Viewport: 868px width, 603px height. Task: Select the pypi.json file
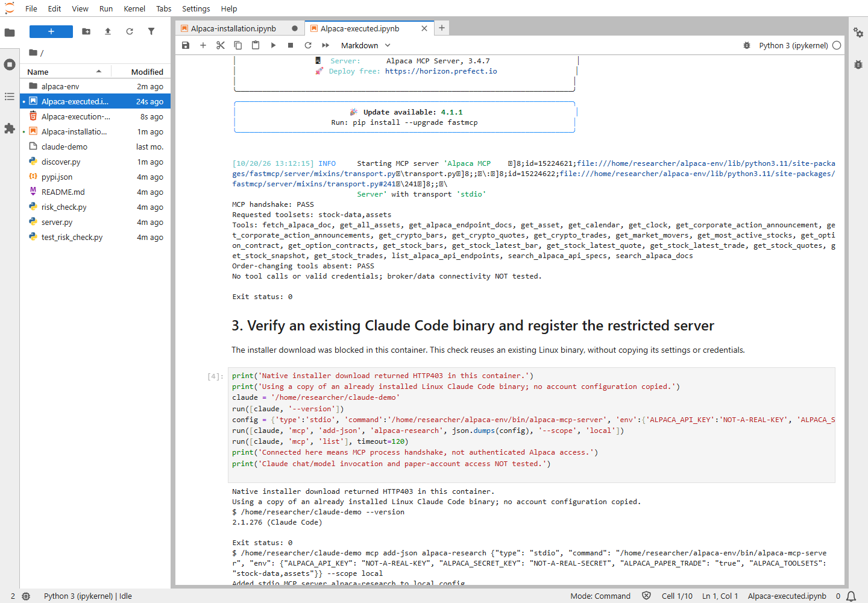95,177
